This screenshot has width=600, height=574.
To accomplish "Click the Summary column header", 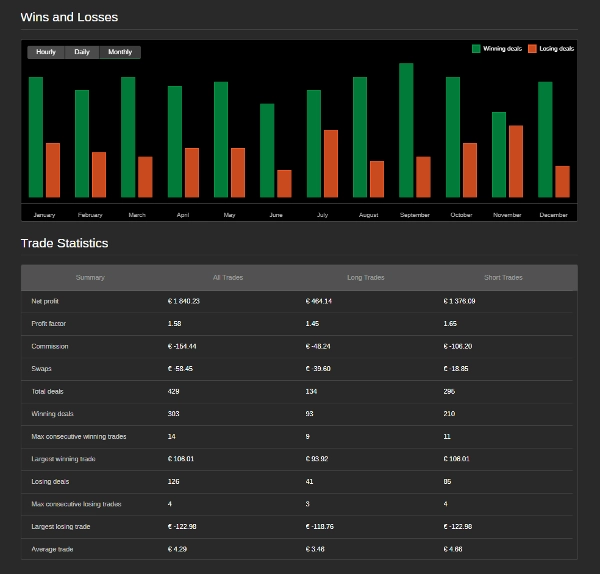I will point(90,278).
